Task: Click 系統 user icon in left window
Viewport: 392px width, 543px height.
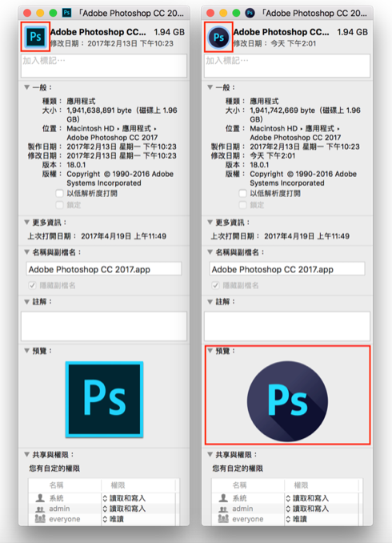Action: tap(40, 498)
